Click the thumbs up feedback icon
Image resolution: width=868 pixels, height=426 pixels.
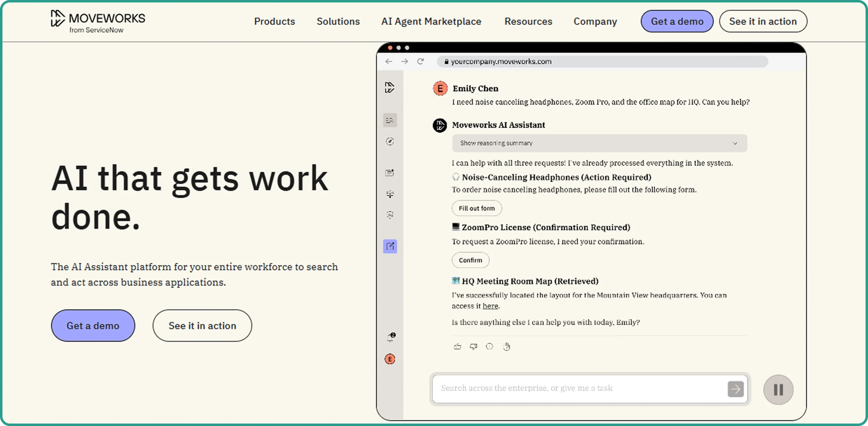(457, 346)
